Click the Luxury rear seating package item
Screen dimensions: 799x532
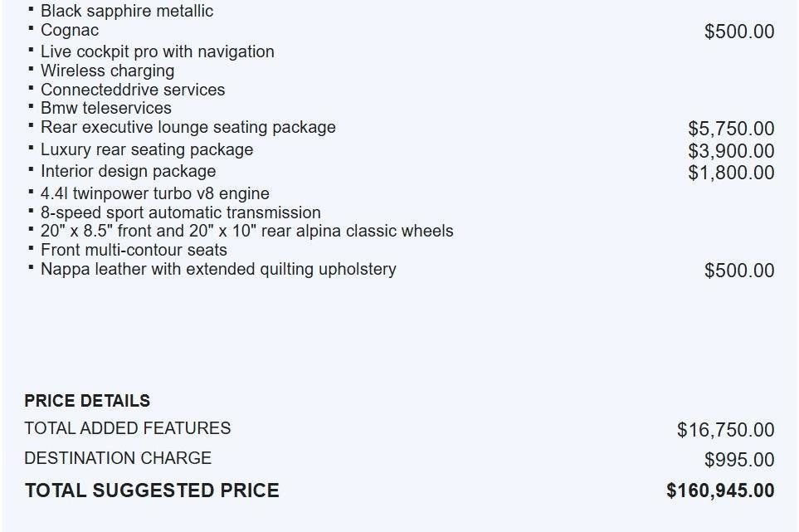click(147, 150)
